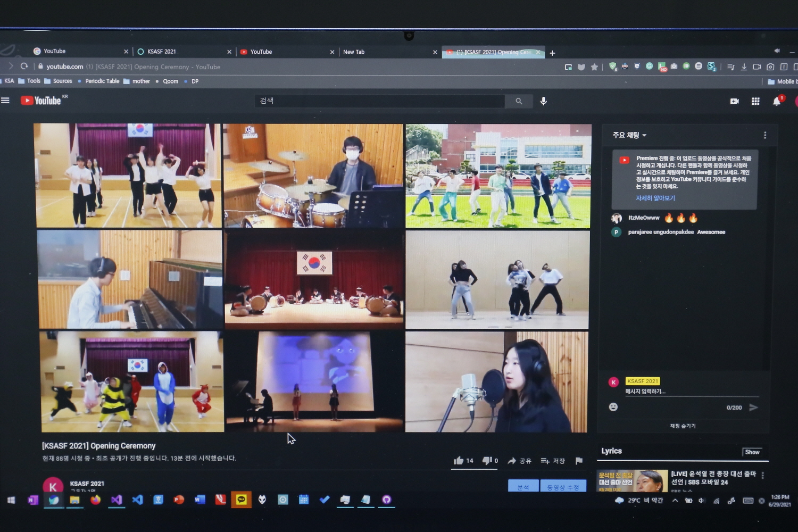798x532 pixels.
Task: Open the browser downloads icon
Action: tap(744, 67)
